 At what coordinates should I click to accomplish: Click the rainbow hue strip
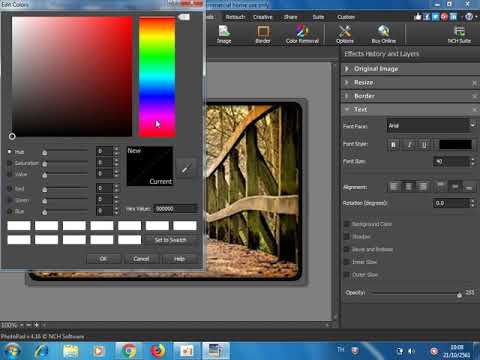pos(157,77)
